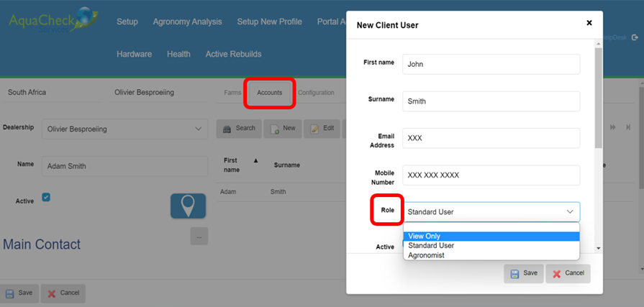Click the AquaCheck logo

click(x=50, y=22)
